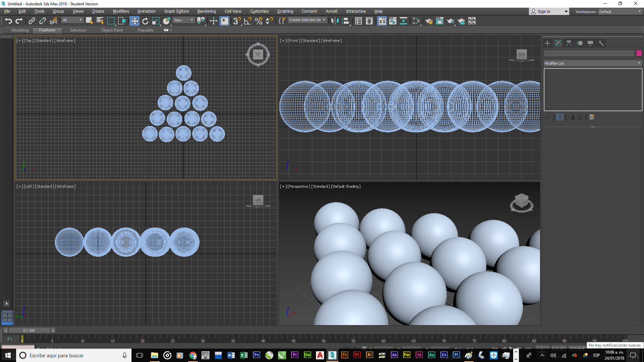The image size is (644, 362).
Task: Click the Select and Place tool
Action: coord(167,21)
